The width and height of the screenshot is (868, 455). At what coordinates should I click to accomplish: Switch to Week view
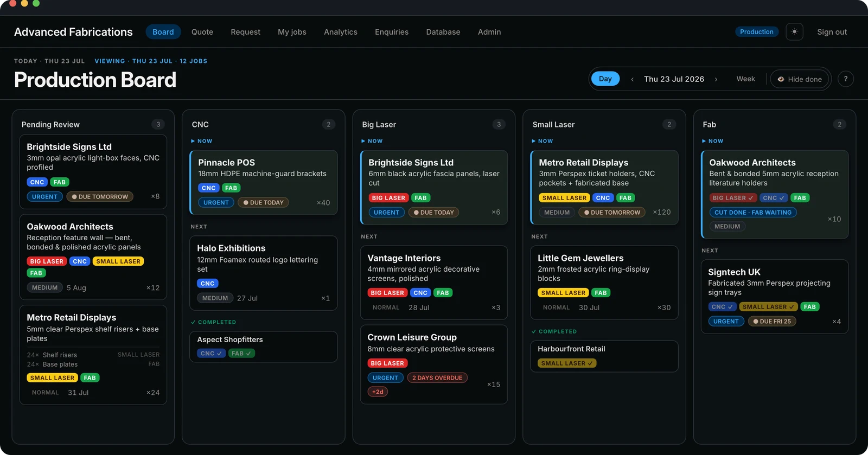[745, 79]
